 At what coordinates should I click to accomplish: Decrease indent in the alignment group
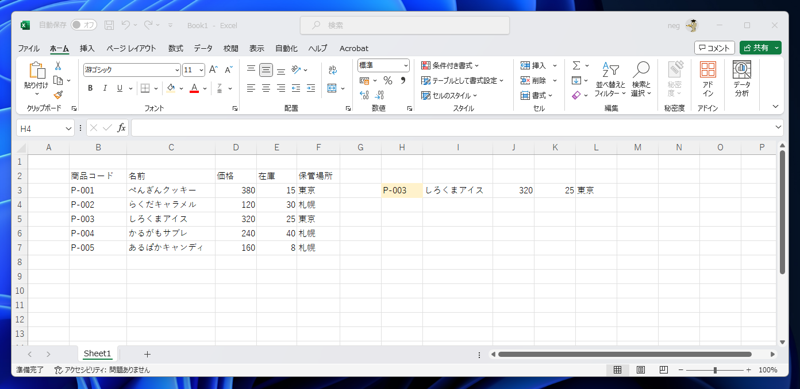296,88
